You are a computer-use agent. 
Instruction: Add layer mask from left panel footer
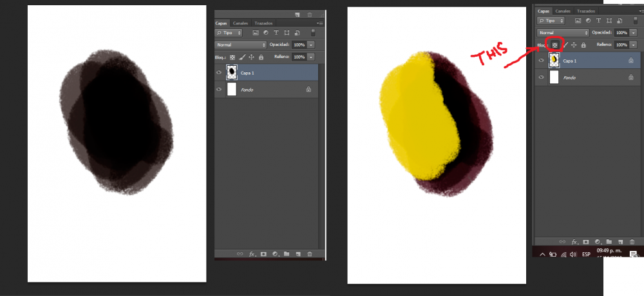click(x=263, y=254)
